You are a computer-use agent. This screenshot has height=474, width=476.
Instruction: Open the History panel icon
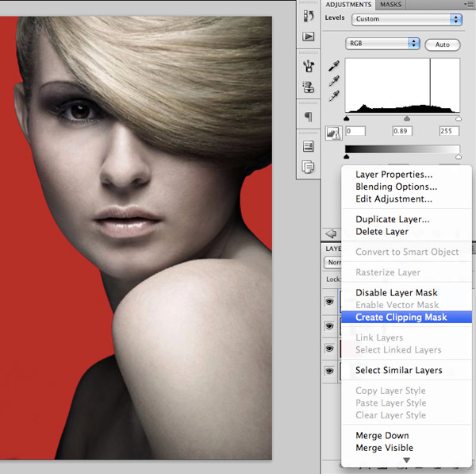309,15
